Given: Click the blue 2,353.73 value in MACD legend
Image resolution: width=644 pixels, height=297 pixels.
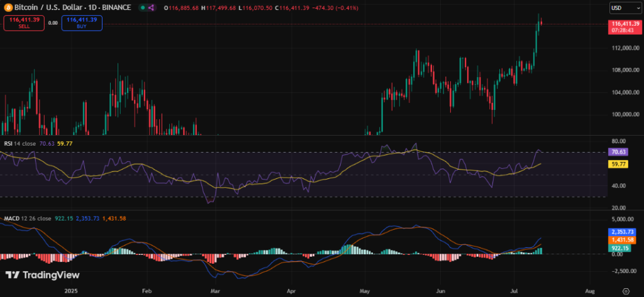Looking at the screenshot, I should (x=86, y=219).
